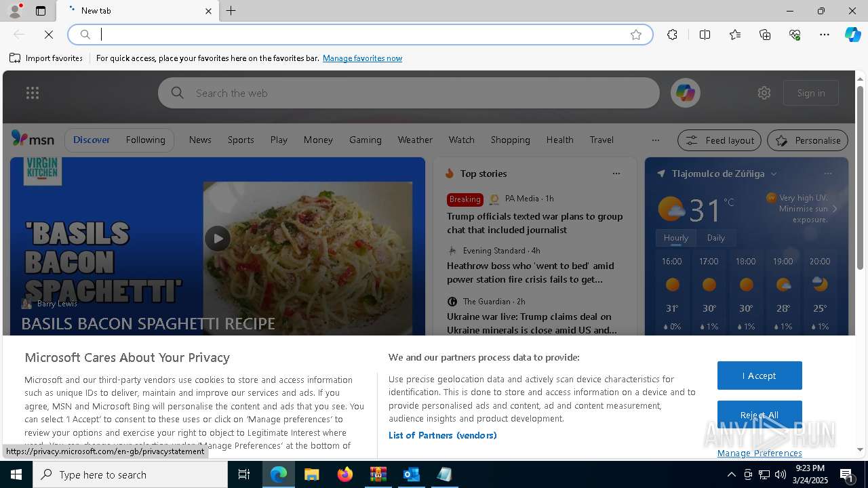Open the Weather menu item
This screenshot has width=868, height=488.
tap(415, 140)
